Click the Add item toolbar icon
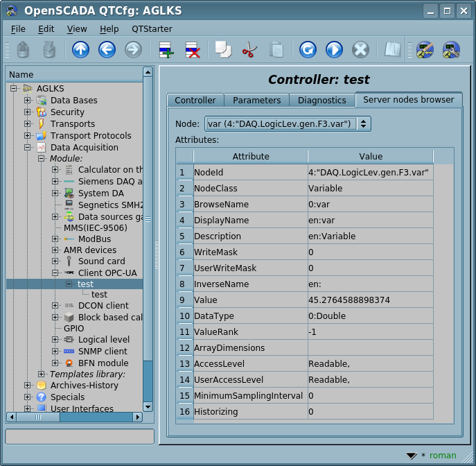Screen dimensions: 476x466 click(x=166, y=50)
